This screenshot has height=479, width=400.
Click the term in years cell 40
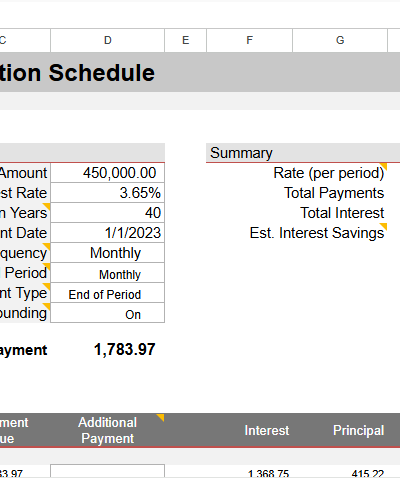tap(107, 213)
